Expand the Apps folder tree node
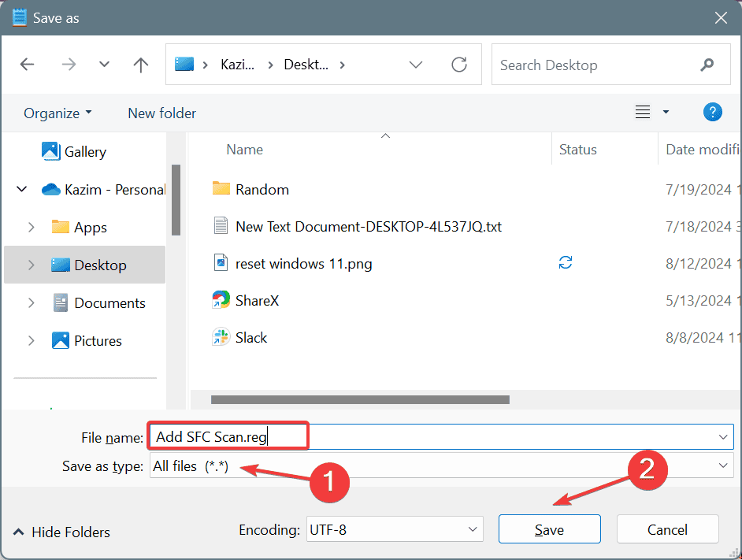 tap(32, 228)
